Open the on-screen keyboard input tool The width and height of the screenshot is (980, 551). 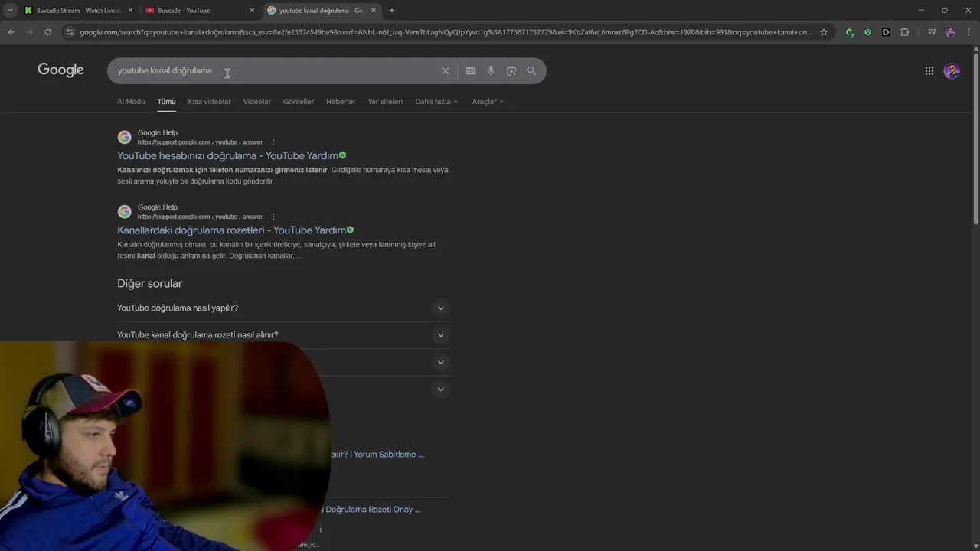(470, 71)
